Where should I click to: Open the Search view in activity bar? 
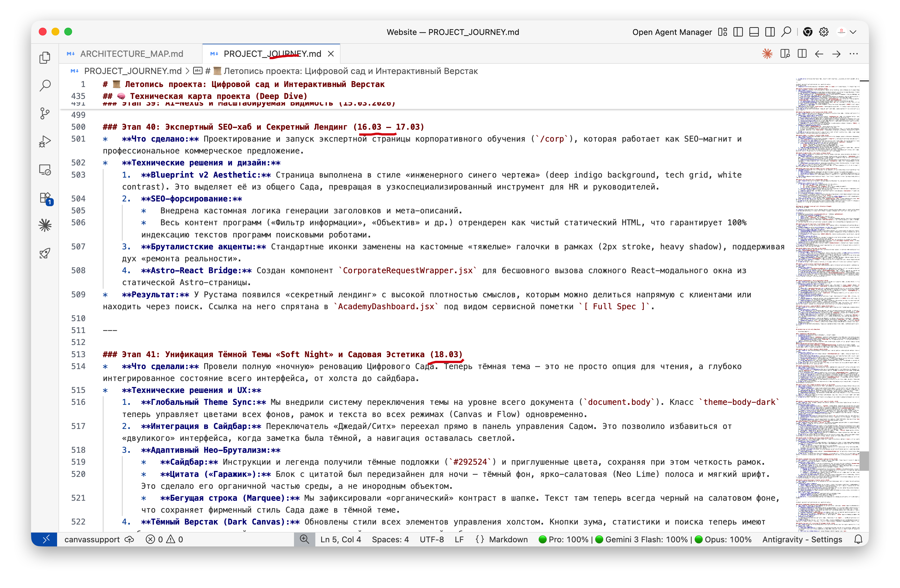pos(45,85)
